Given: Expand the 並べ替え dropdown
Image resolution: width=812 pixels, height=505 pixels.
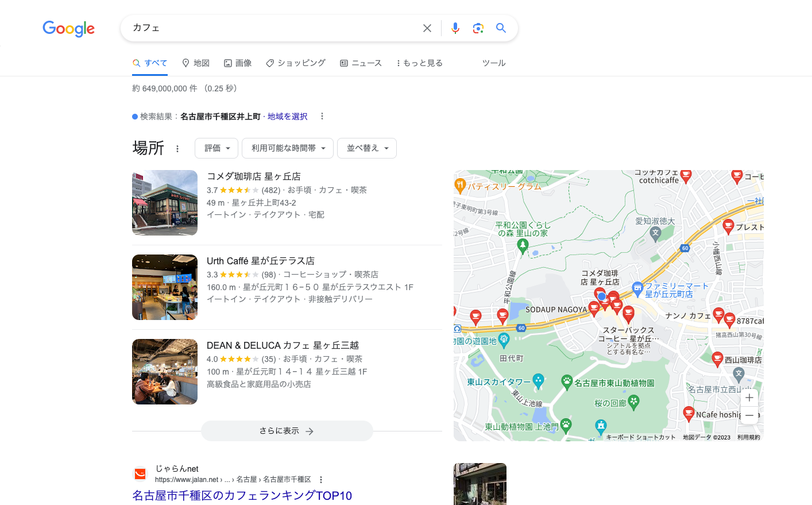Looking at the screenshot, I should [x=367, y=148].
